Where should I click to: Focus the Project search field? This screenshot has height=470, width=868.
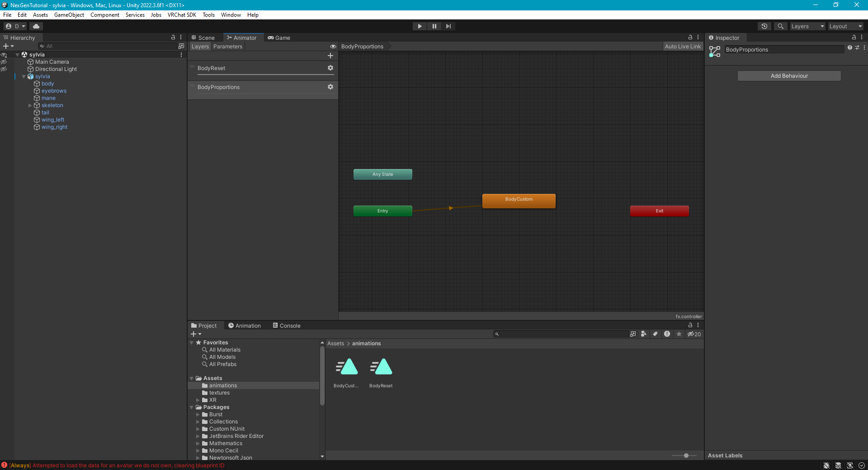coord(561,334)
